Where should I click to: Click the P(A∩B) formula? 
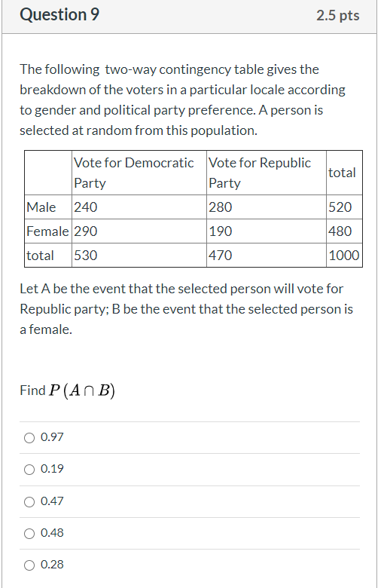(x=82, y=390)
